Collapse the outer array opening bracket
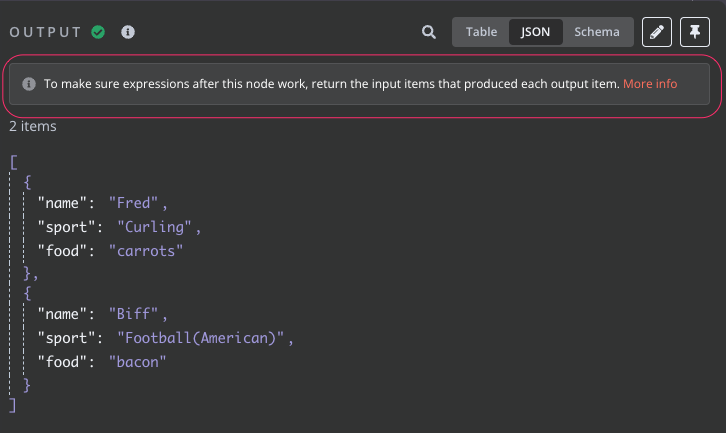Image resolution: width=726 pixels, height=433 pixels. click(x=14, y=163)
